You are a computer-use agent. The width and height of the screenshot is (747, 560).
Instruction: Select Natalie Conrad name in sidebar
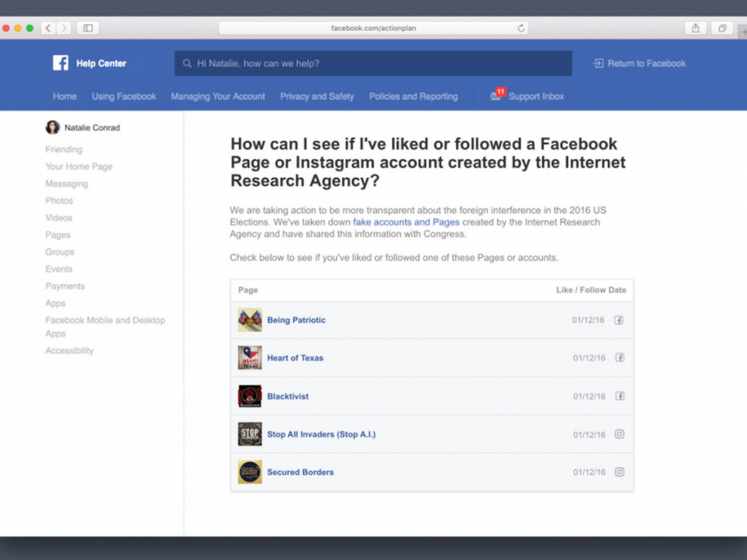[92, 127]
